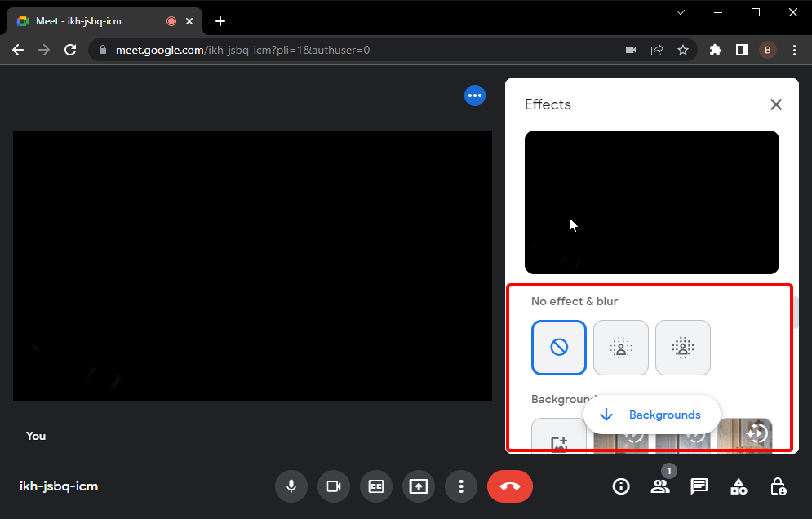812x519 pixels.
Task: Open host controls lock icon
Action: click(x=779, y=486)
